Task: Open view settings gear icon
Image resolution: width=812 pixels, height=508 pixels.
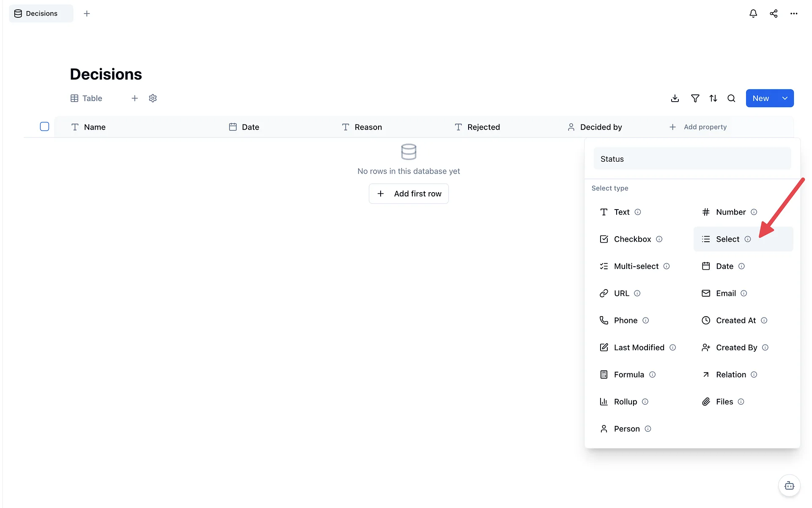Action: [x=153, y=98]
